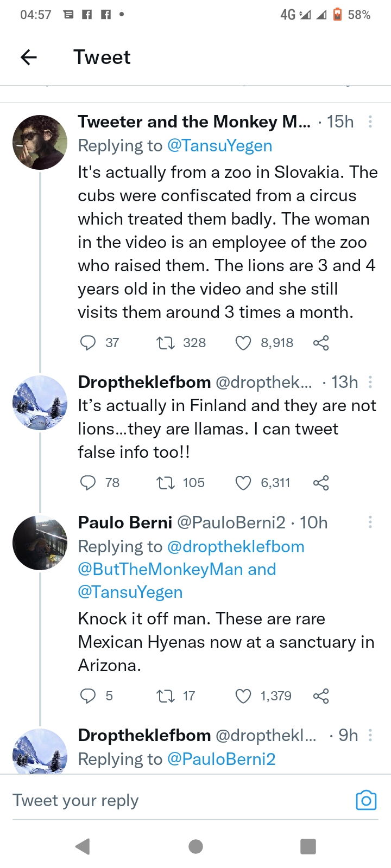Open the @PauloBerni2 reply mention

(221, 759)
